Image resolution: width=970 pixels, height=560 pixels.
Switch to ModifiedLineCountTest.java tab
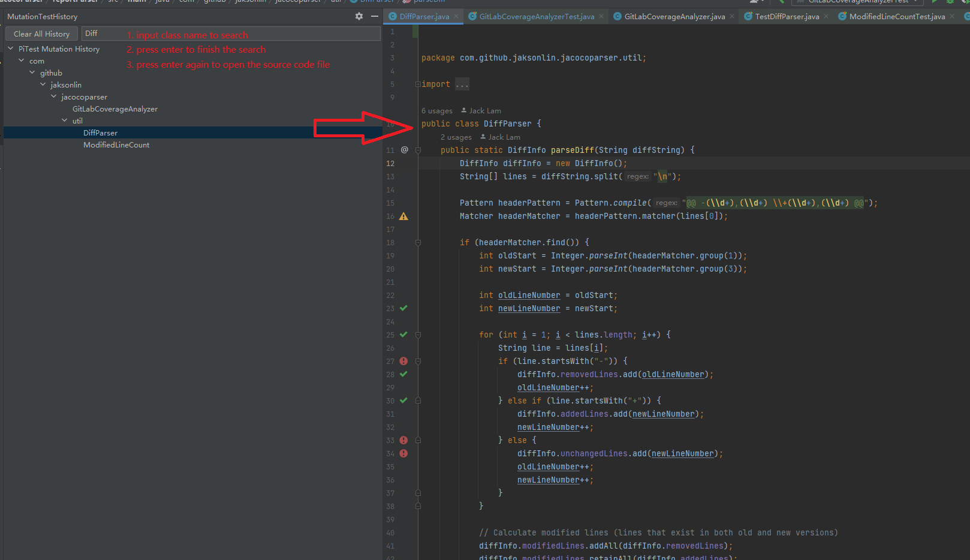point(897,16)
